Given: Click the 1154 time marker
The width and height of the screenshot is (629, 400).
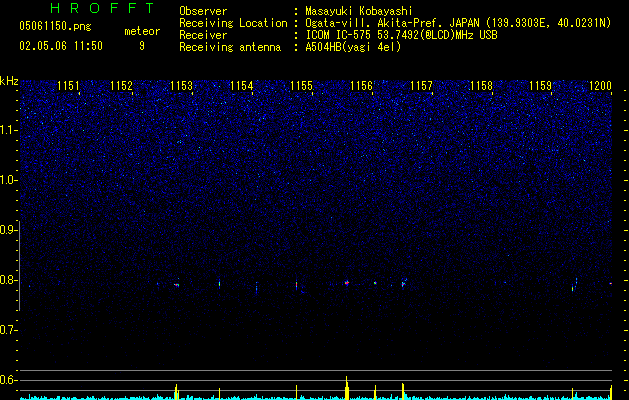Looking at the screenshot, I should coord(241,86).
